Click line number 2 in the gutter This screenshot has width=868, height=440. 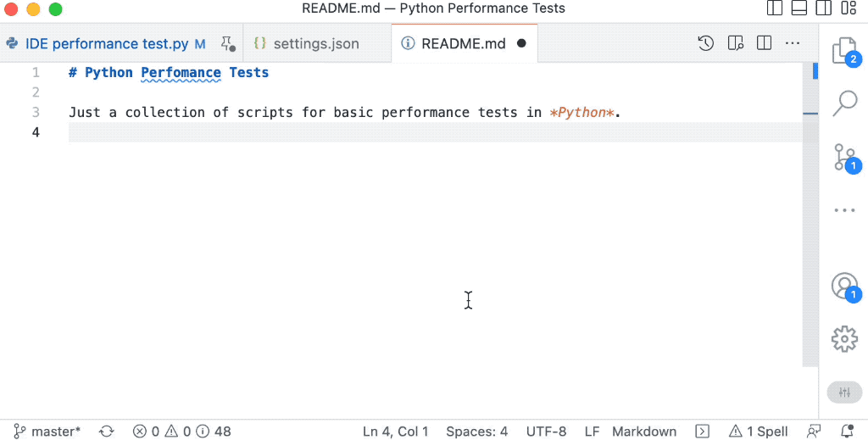tap(36, 92)
